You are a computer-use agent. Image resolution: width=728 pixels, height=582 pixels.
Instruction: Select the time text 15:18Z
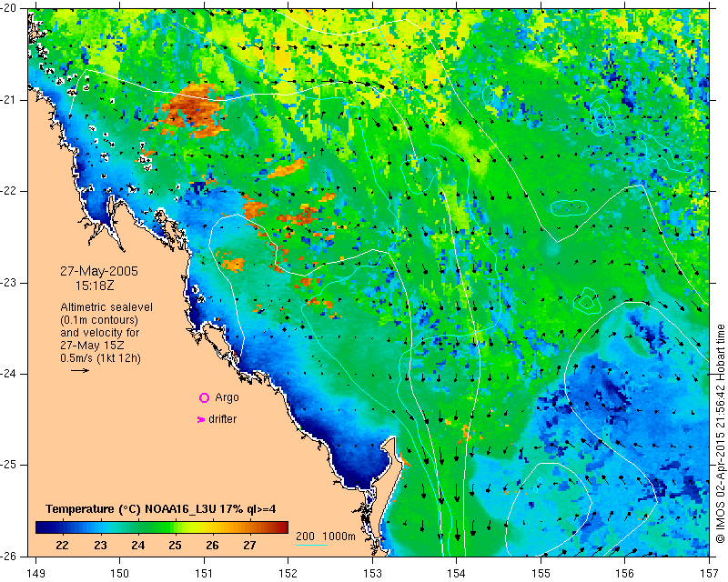tap(95, 286)
